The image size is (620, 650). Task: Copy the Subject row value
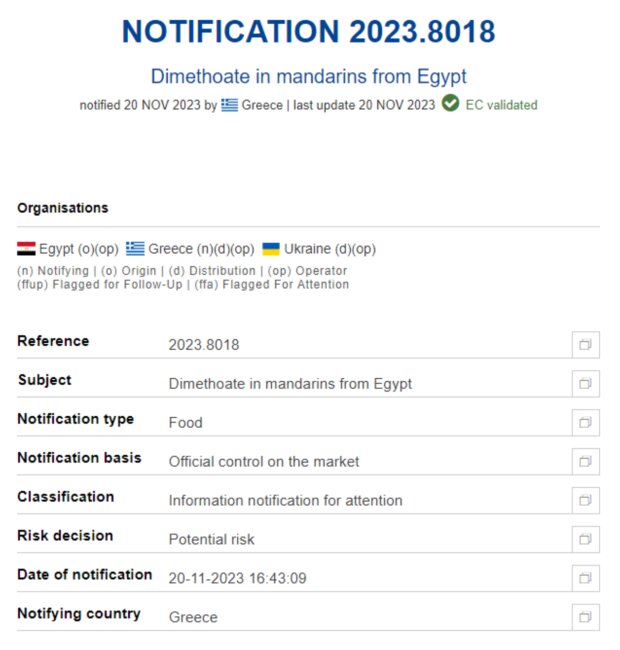point(586,383)
